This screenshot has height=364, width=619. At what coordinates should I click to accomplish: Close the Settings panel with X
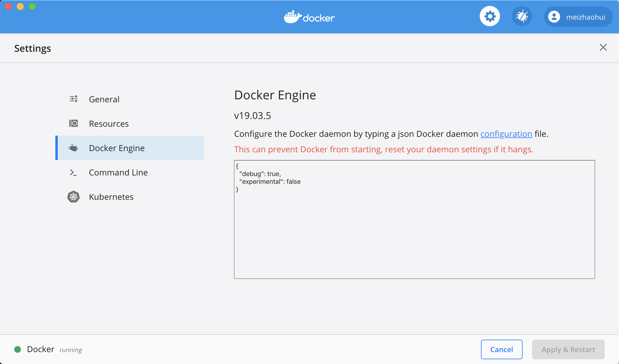[x=603, y=47]
